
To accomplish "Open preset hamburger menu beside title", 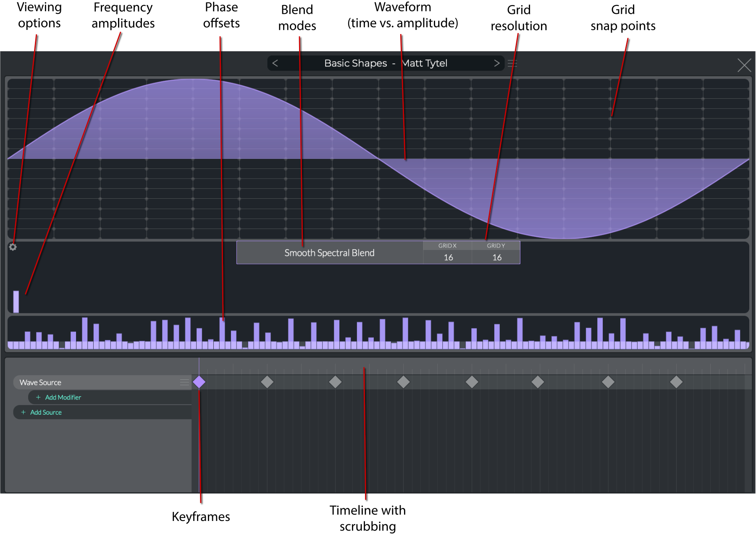I will pos(512,63).
